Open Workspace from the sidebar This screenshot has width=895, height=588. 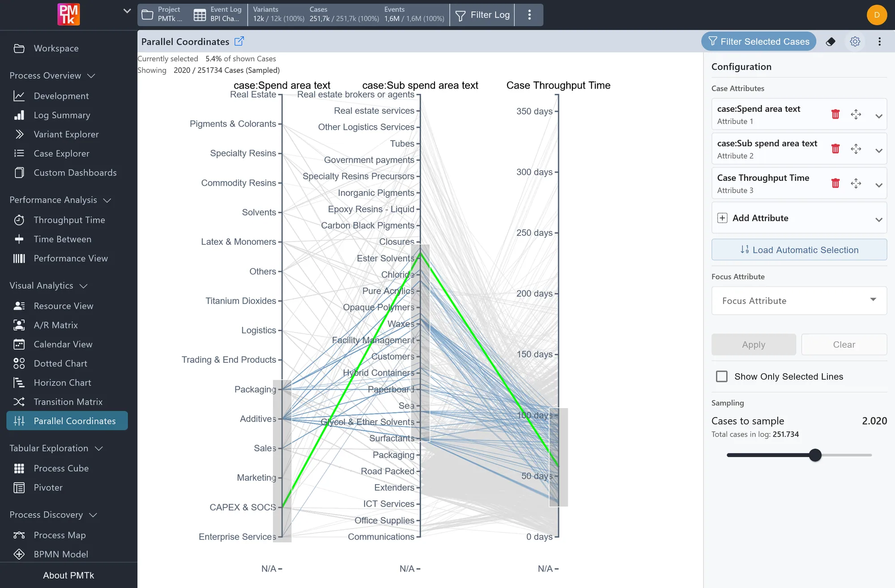(x=56, y=48)
